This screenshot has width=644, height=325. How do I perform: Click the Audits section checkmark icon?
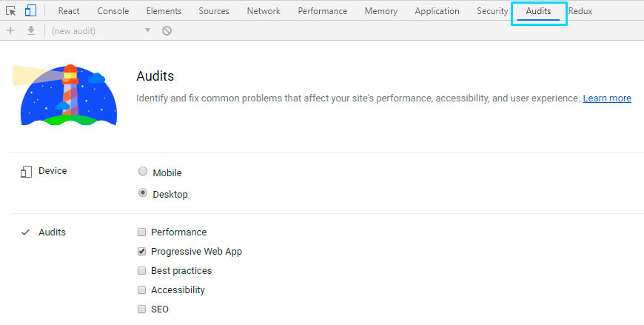pos(25,232)
